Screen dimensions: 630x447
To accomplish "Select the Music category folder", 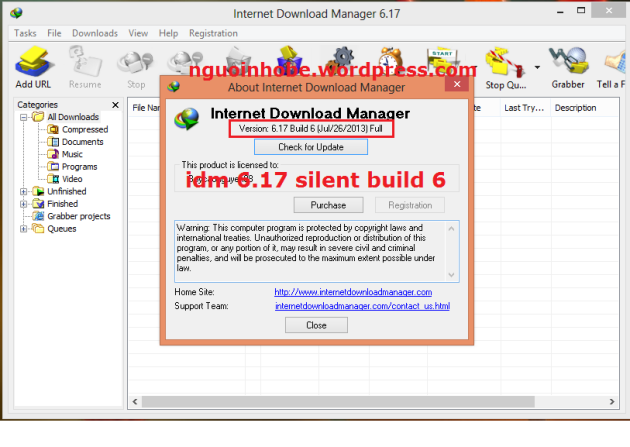I will (65, 154).
